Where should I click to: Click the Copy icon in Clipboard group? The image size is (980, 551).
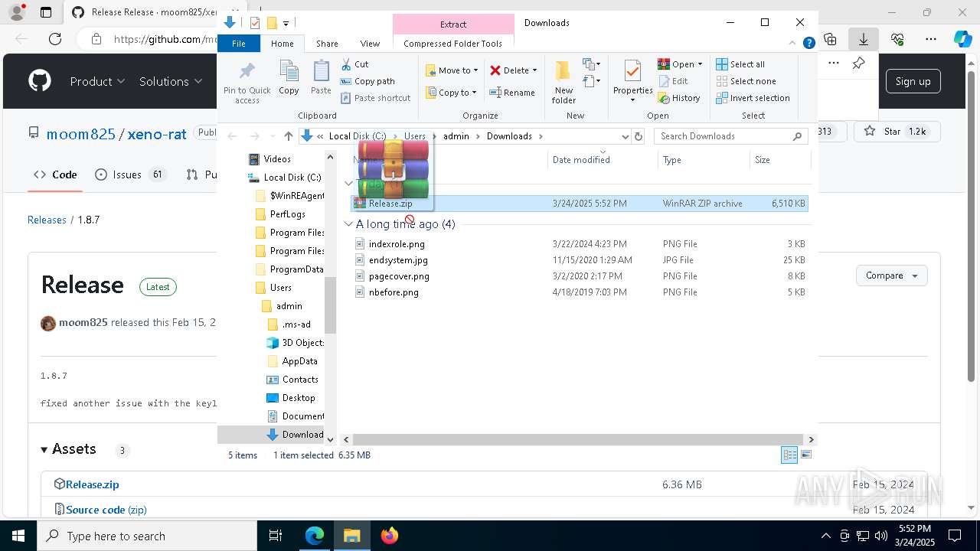point(289,73)
